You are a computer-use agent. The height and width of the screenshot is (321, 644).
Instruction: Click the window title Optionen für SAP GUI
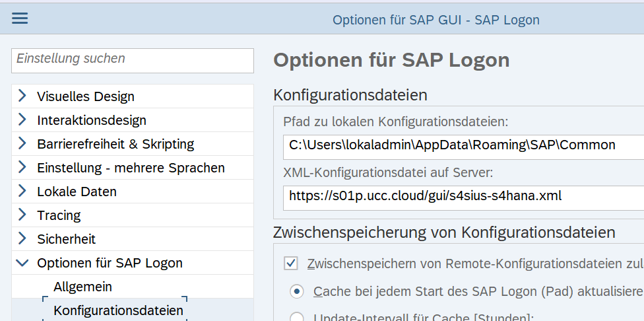(x=435, y=20)
